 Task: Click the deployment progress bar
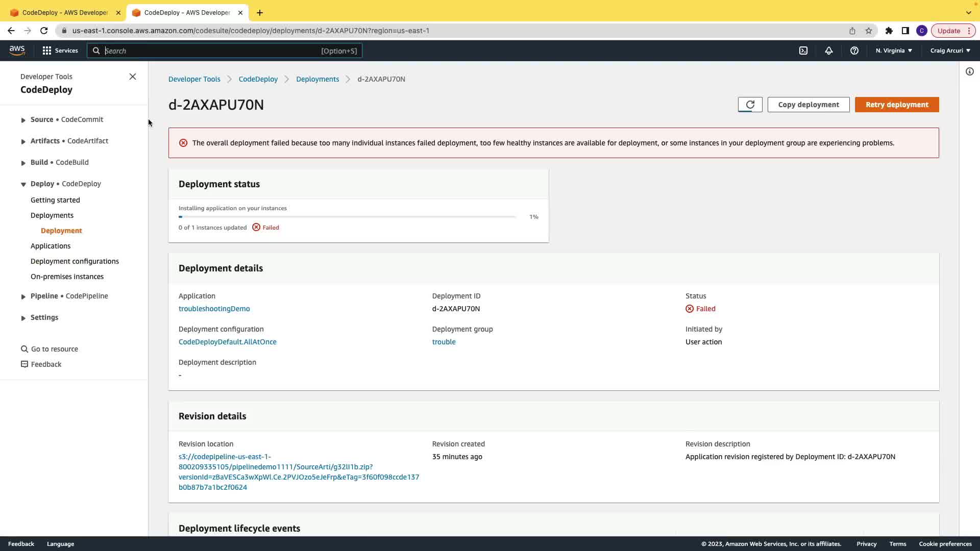(347, 217)
